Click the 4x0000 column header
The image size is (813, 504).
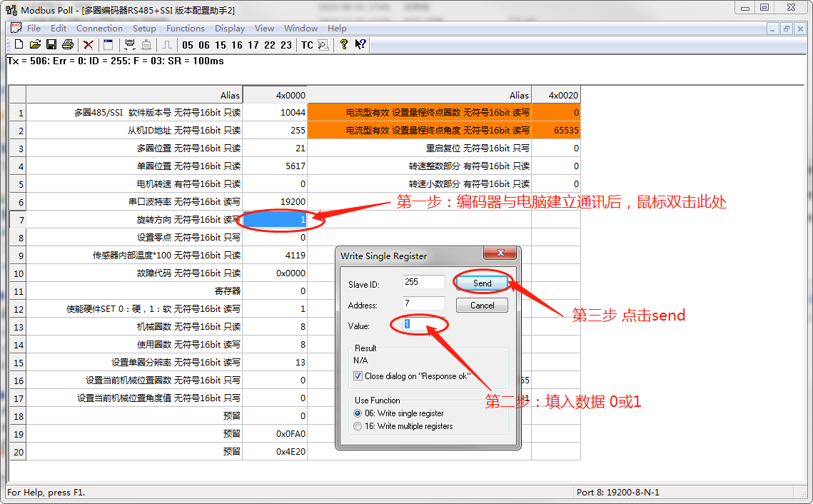(x=275, y=95)
